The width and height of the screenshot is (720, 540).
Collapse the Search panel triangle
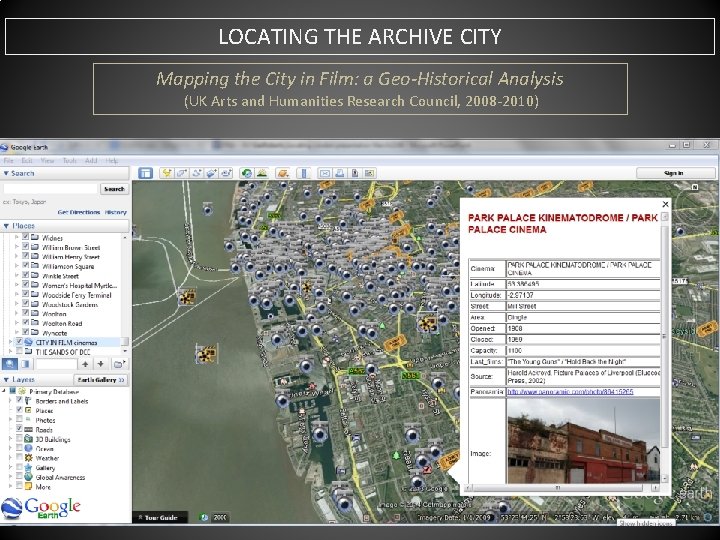[6, 173]
